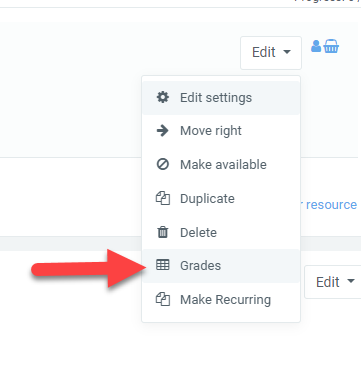The width and height of the screenshot is (361, 372).
Task: Click the Make Recurring copy icon
Action: point(163,299)
